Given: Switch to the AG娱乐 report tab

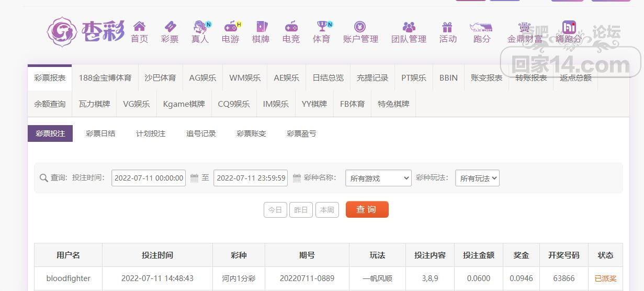Looking at the screenshot, I should click(x=202, y=77).
